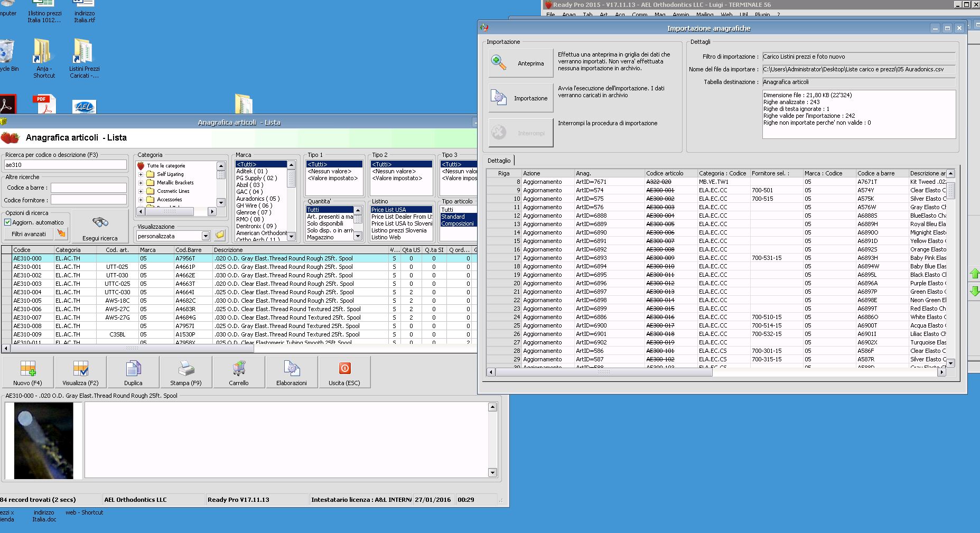Click the green down arrow at the right edge

pos(975,291)
